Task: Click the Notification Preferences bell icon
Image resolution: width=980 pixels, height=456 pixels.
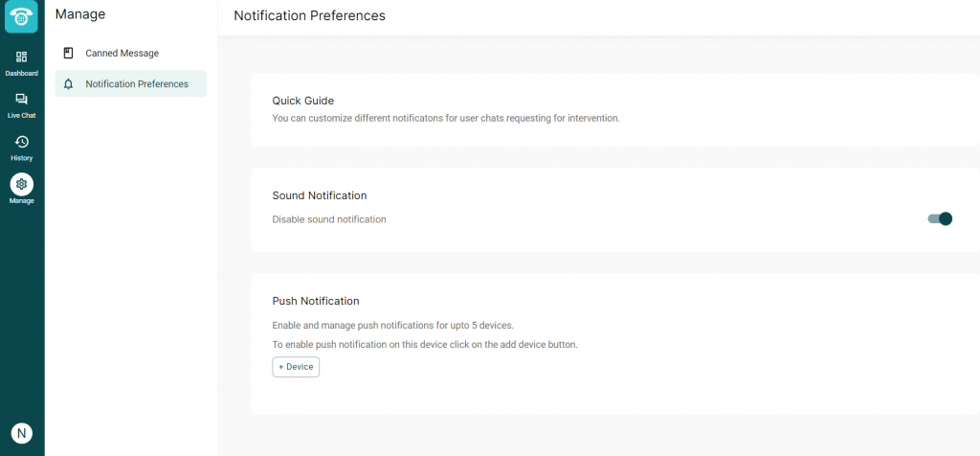Action: click(68, 84)
